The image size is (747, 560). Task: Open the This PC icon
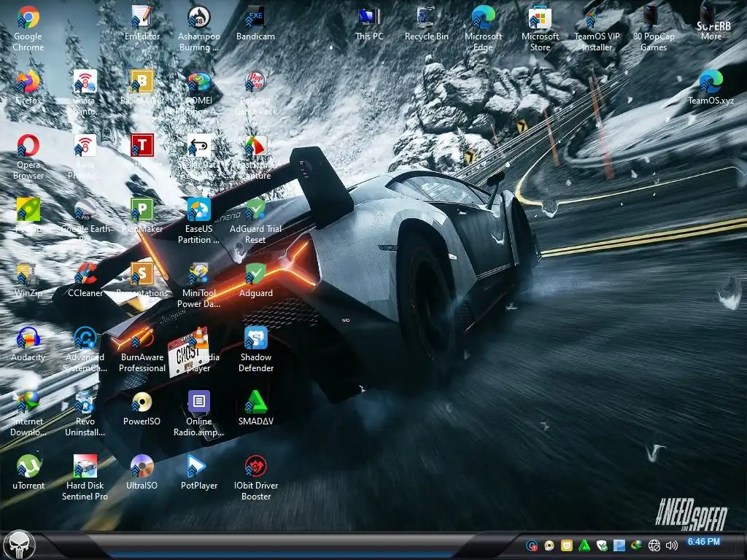[x=369, y=17]
